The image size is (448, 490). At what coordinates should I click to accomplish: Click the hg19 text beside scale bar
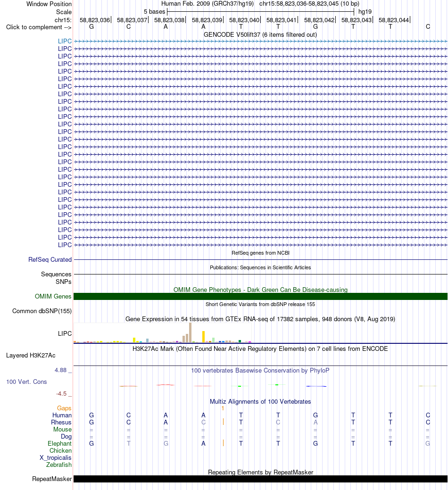click(365, 12)
